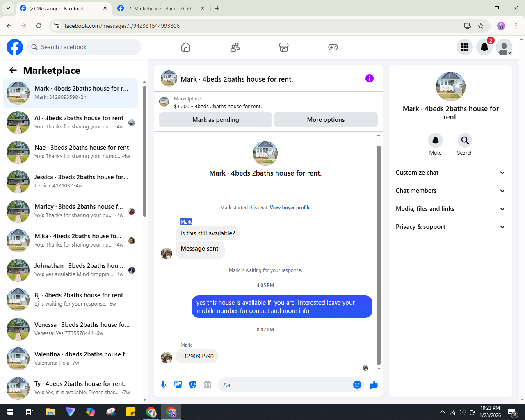Open the Facebook menu grid icon
Viewport: 525px width, 420px height.
tap(465, 47)
